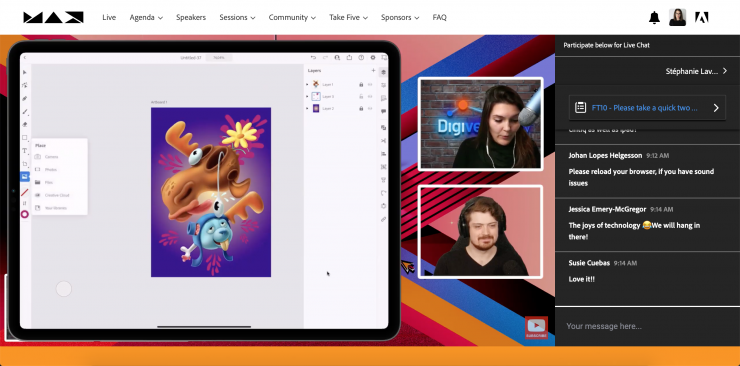Screen dimensions: 740x366
Task: Select Layer 1 thumbnail in Layers panel
Action: pos(316,84)
